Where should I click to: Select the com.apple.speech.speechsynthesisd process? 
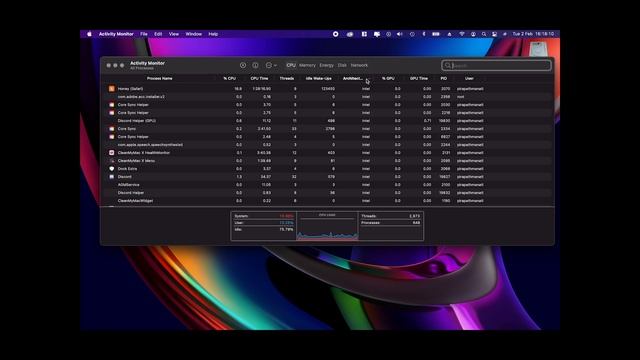(x=327, y=145)
